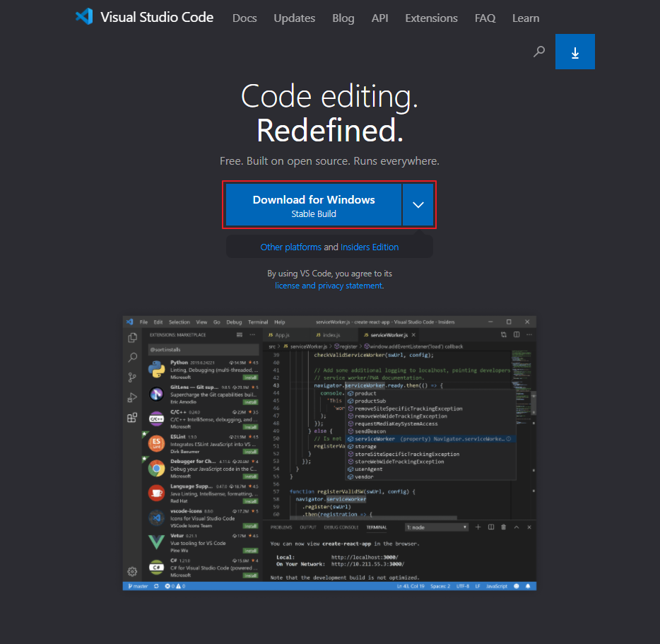Click the VS Code editor screenshot image
Screen dimensions: 660x644
(x=329, y=453)
